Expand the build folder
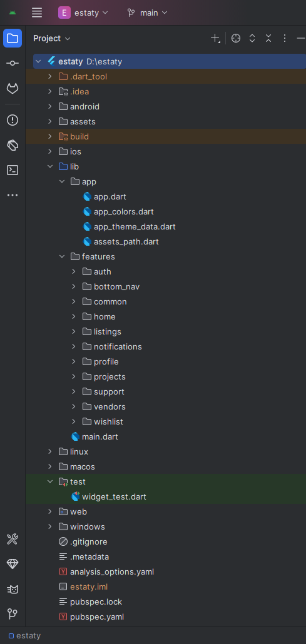 (50, 136)
